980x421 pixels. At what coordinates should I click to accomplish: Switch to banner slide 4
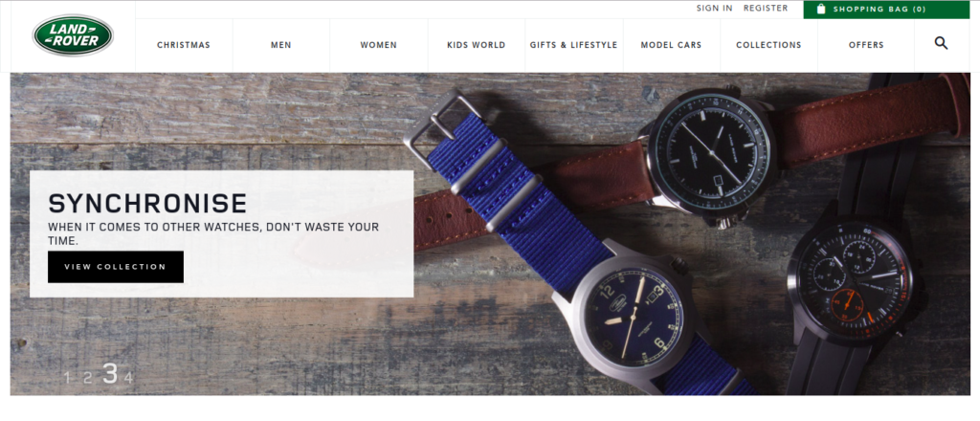pos(128,377)
